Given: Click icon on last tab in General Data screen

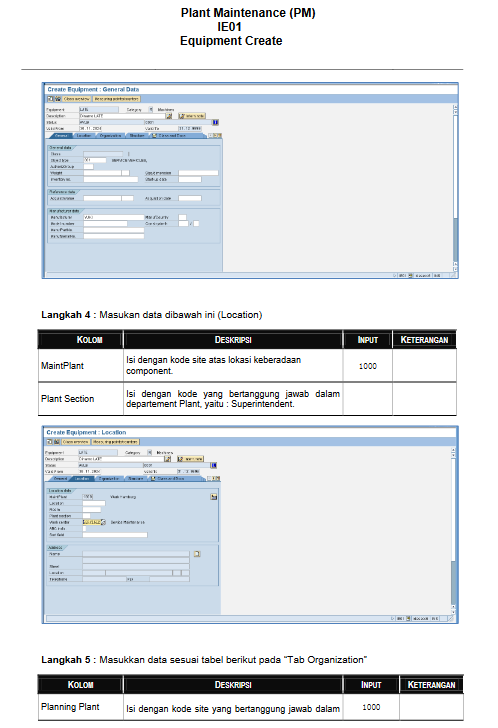Looking at the screenshot, I should (155, 136).
